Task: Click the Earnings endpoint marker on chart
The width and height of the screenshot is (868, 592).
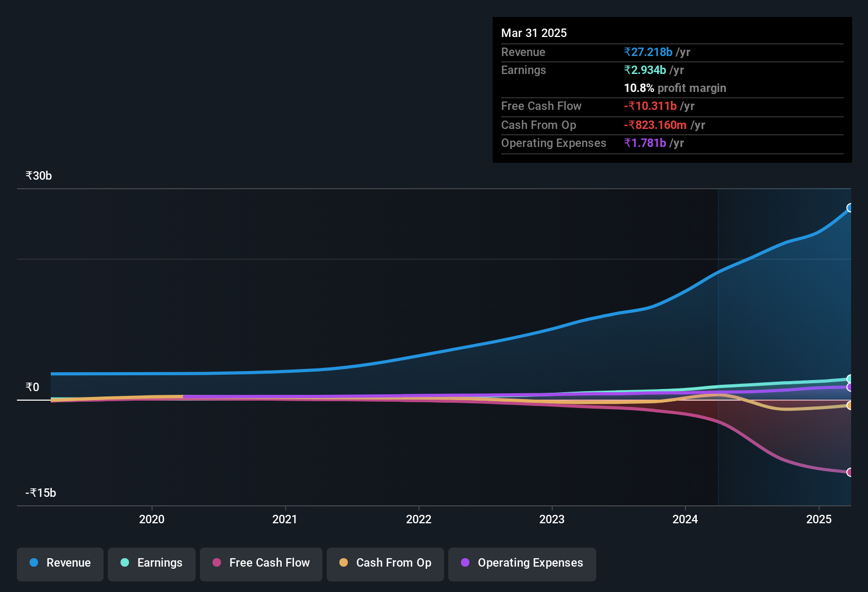Action: point(849,379)
